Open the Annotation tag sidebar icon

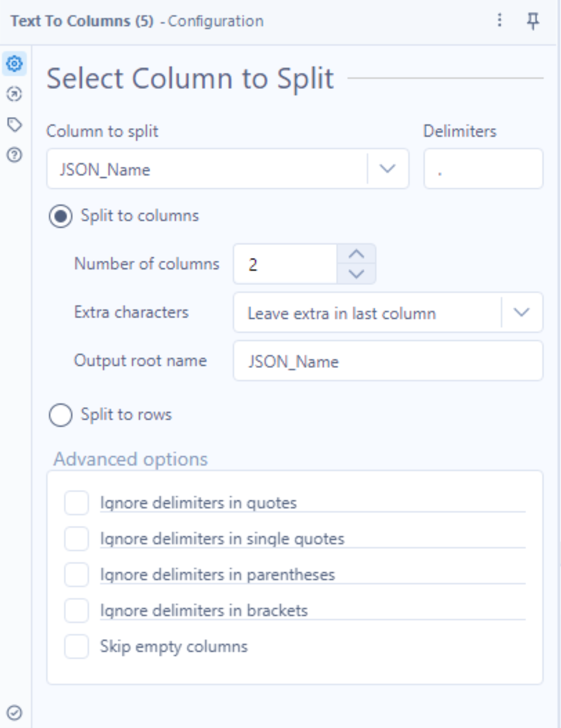point(14,124)
